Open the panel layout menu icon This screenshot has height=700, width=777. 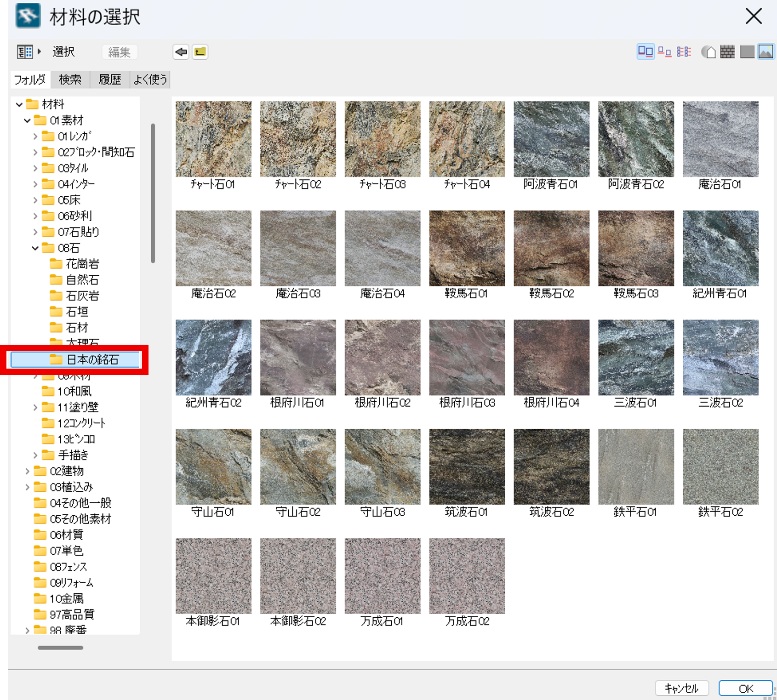coord(25,52)
